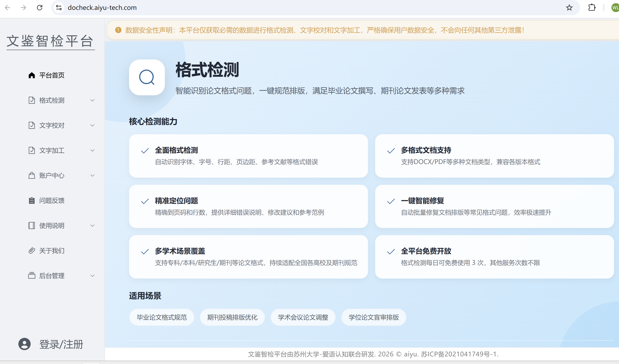Expand the 账户中心 dropdown chevron
Image resolution: width=619 pixels, height=364 pixels.
tap(92, 175)
